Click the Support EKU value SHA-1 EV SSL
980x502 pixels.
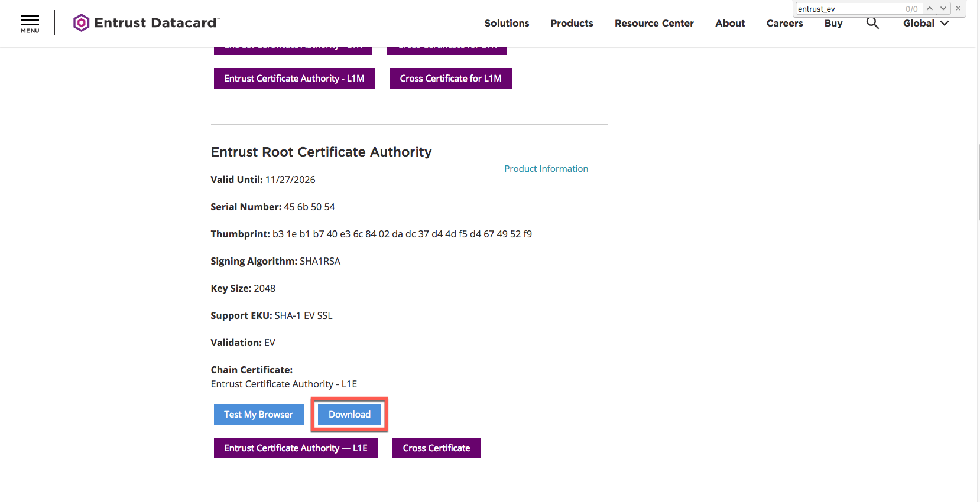pyautogui.click(x=303, y=315)
